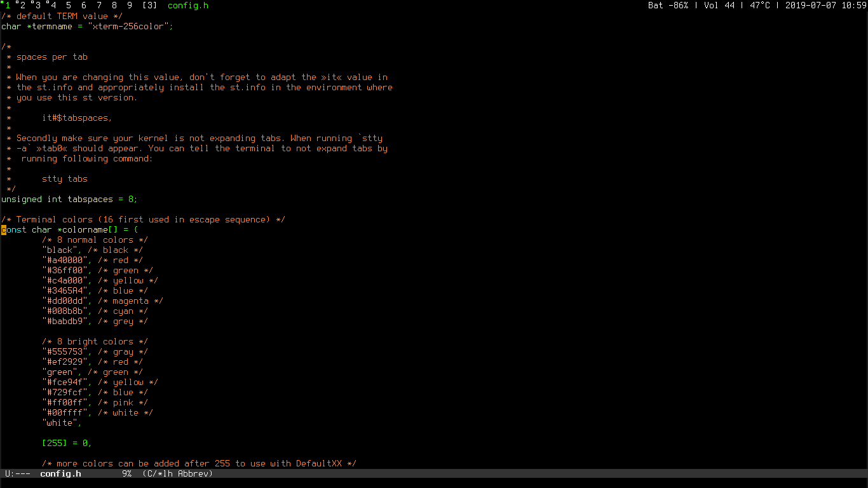Switch to workspace tag 4
Image resolution: width=868 pixels, height=488 pixels.
[53, 6]
